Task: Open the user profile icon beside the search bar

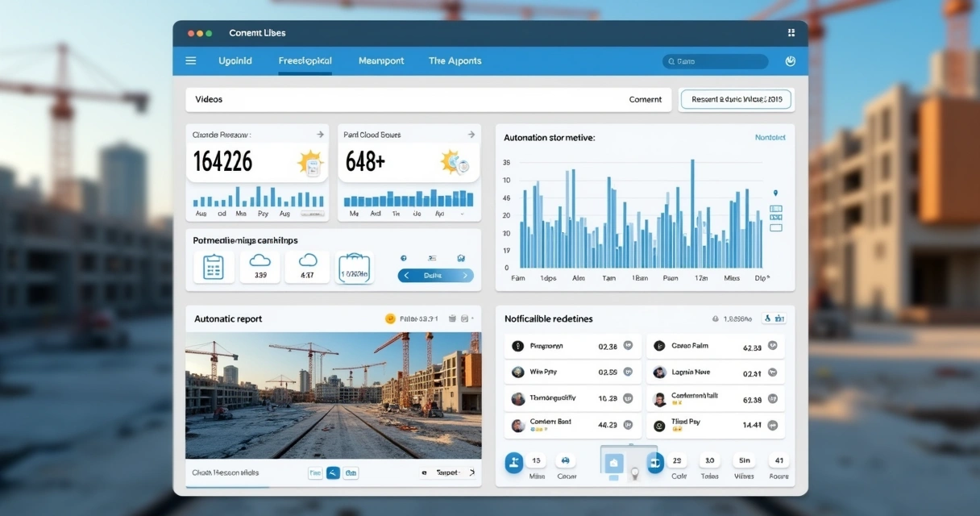Action: (x=790, y=60)
